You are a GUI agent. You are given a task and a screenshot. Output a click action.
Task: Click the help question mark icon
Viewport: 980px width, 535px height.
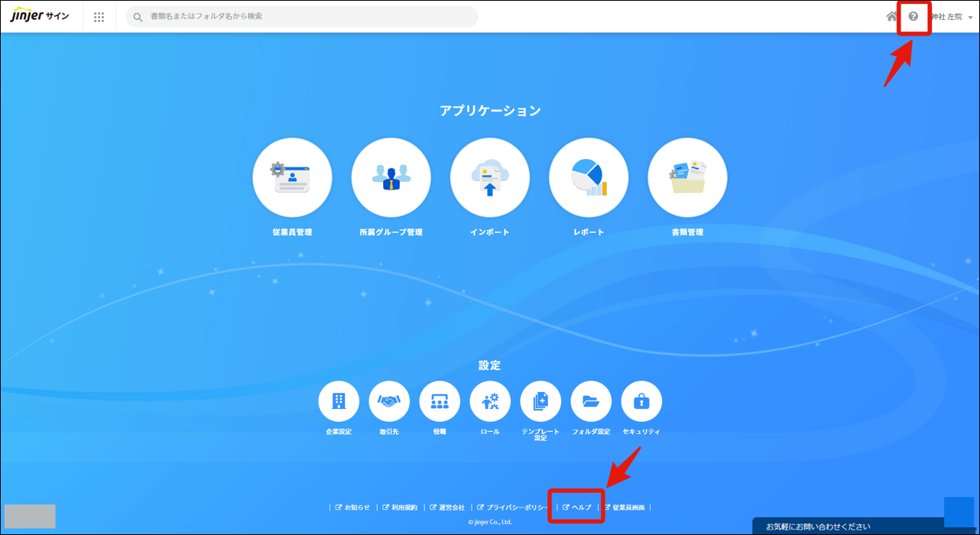tap(913, 16)
